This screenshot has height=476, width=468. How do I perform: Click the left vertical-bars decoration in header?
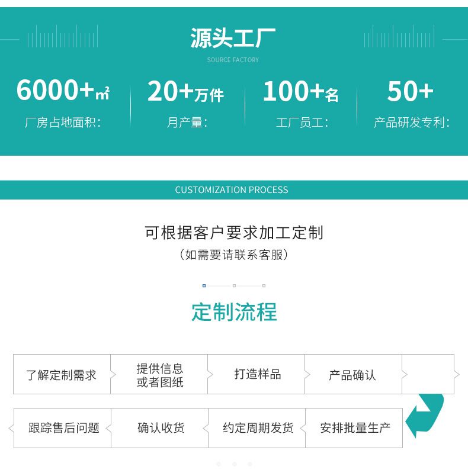point(62,37)
